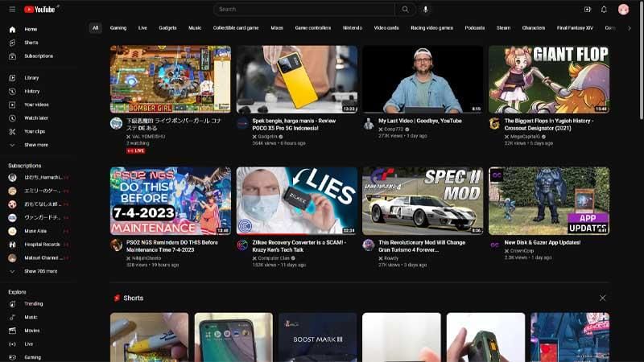Open the Muse Asia subscription channel

[35, 231]
